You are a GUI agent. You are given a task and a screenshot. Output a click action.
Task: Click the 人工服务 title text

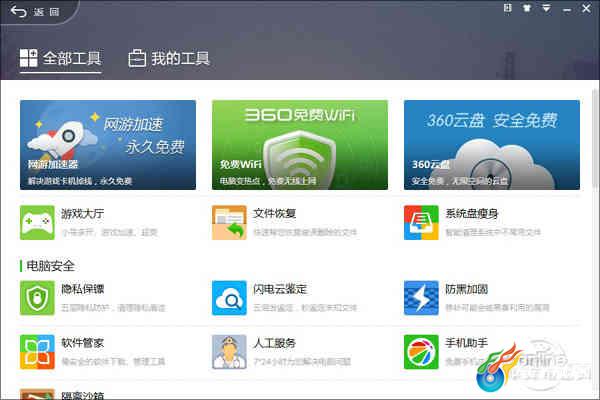274,343
